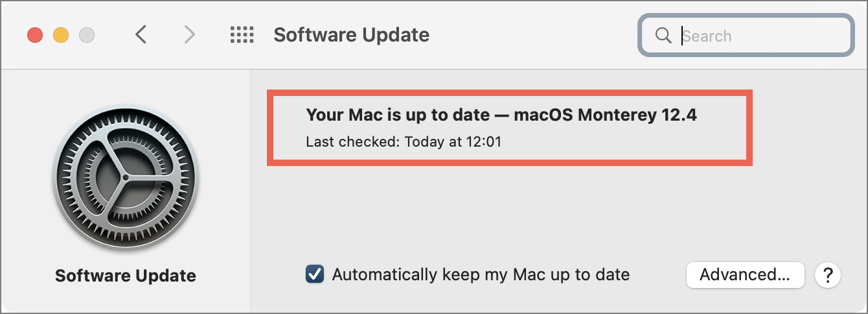Open the Advanced… options
The height and width of the screenshot is (314, 868).
tap(745, 274)
